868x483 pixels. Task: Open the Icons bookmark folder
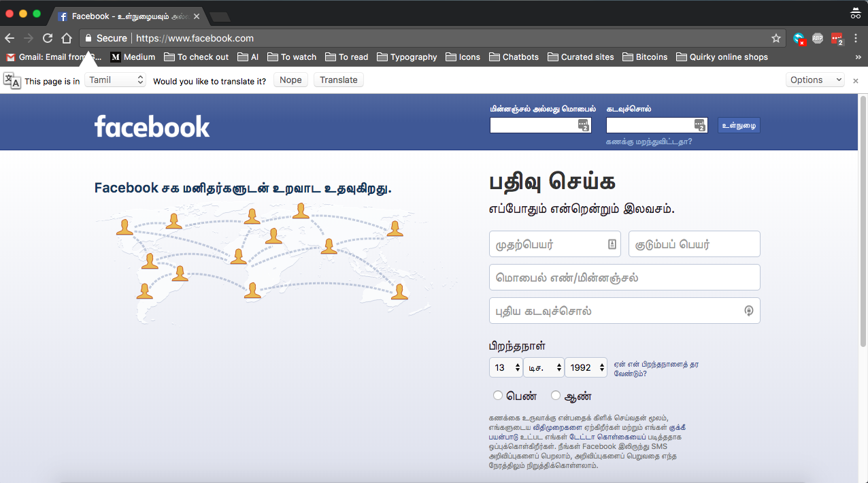pos(463,57)
